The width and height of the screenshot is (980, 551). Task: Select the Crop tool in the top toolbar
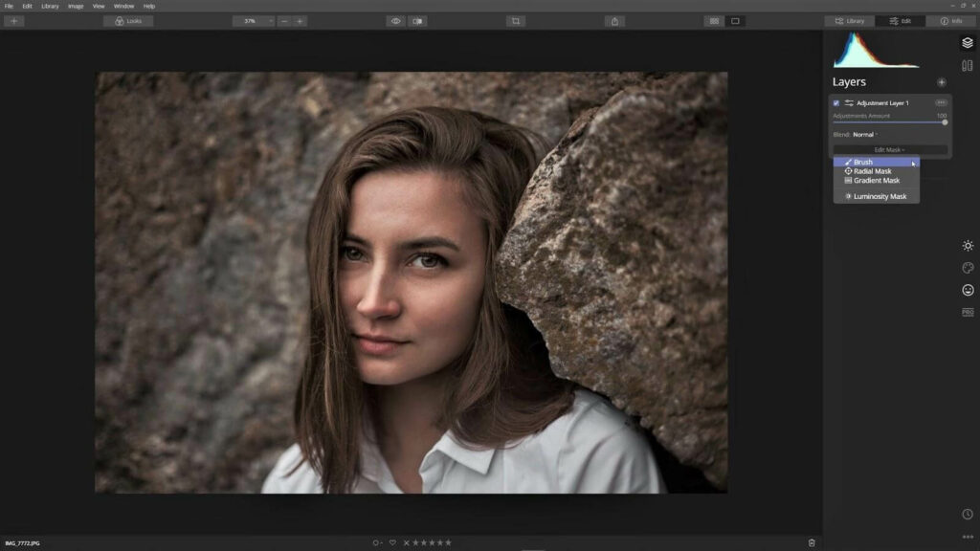[x=517, y=20]
